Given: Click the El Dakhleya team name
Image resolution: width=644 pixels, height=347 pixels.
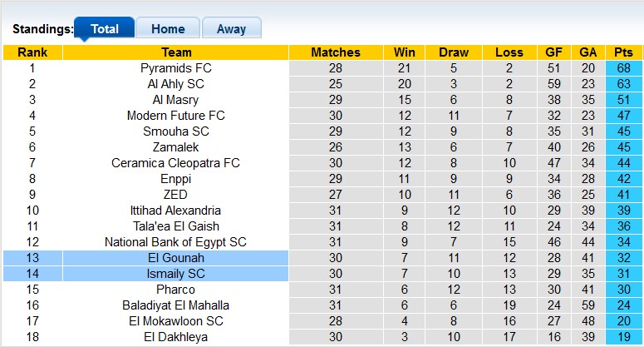Looking at the screenshot, I should click(175, 337).
